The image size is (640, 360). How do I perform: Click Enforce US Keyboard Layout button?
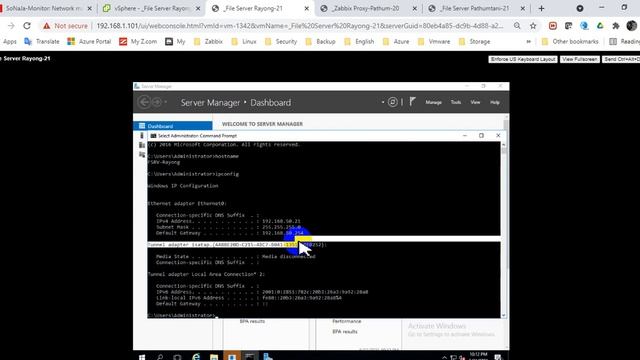click(523, 59)
